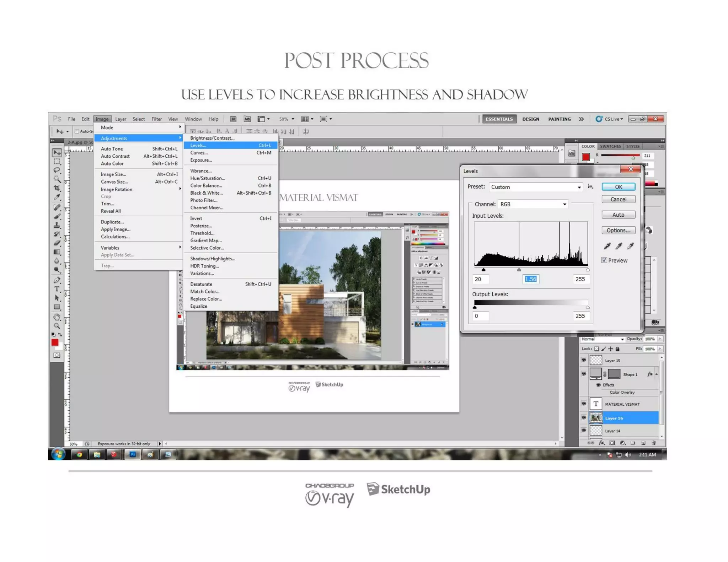Click the midtone input levels slider
The image size is (728, 562).
coord(519,270)
